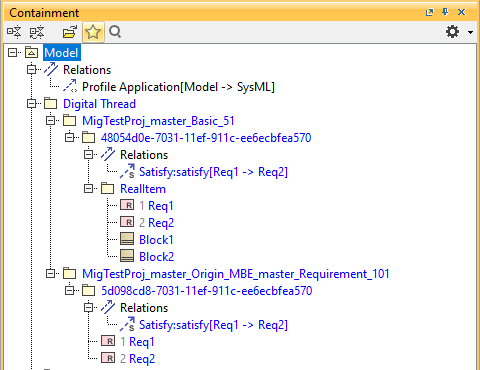Click Satisfy icon under 48054d0e folder
Image resolution: width=480 pixels, height=370 pixels.
[127, 172]
